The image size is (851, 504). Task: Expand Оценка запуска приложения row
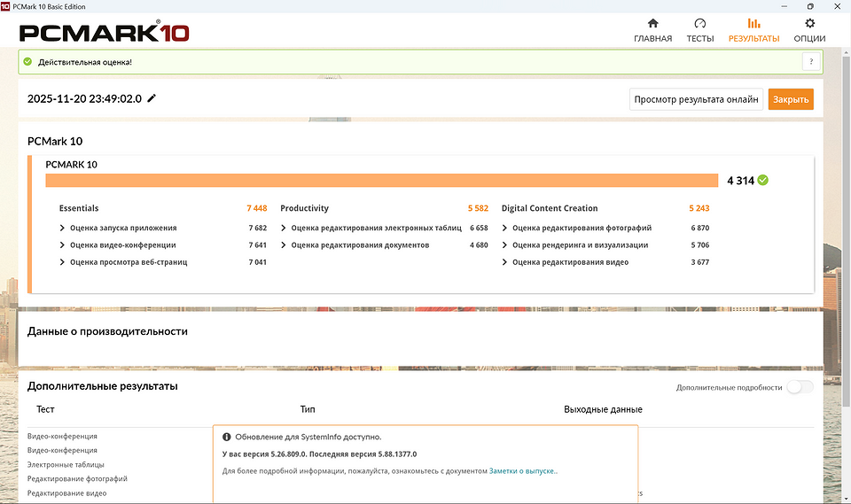62,228
